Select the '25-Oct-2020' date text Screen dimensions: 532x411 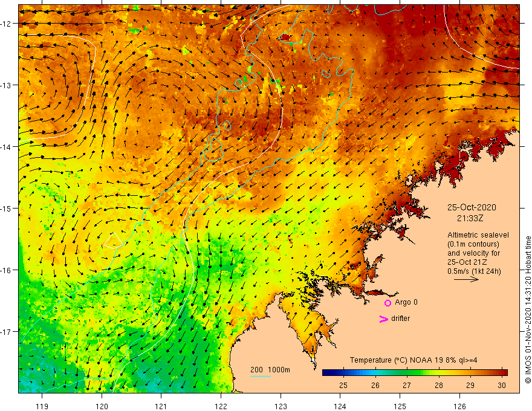472,207
